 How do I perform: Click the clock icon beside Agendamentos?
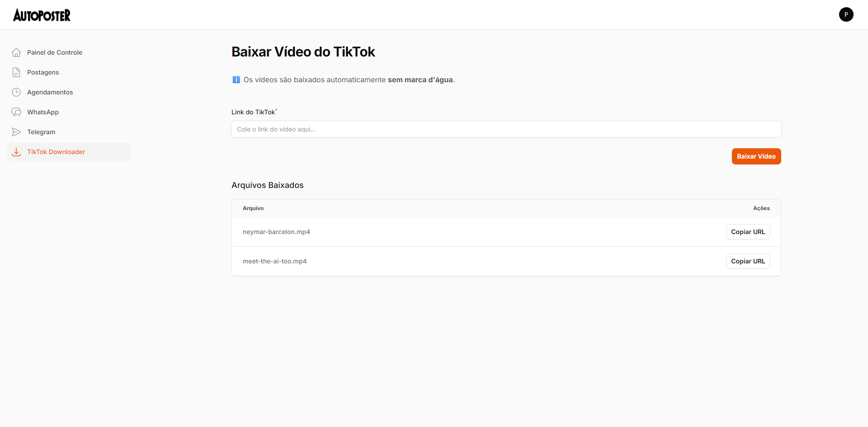[x=16, y=92]
